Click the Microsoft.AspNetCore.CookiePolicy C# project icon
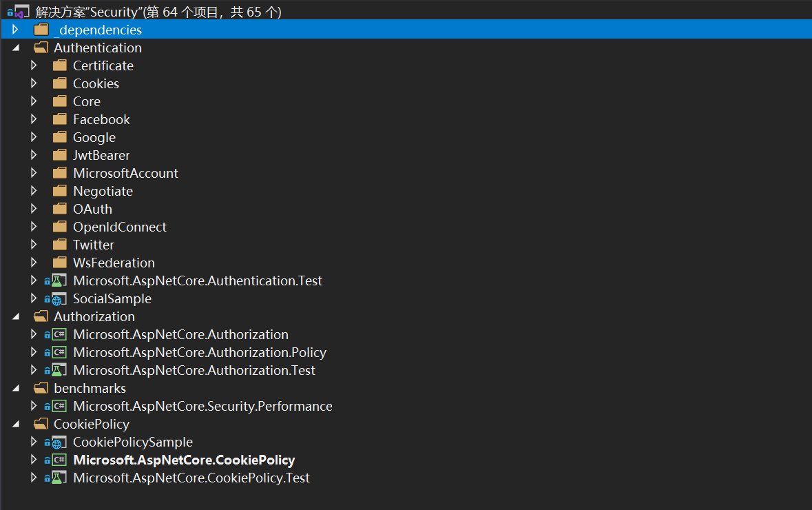This screenshot has width=812, height=510. tap(59, 460)
